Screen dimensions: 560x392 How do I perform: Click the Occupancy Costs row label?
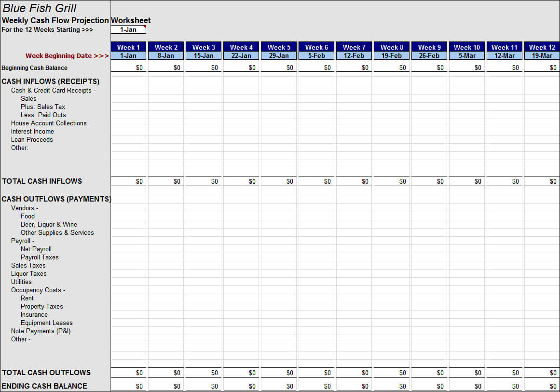tap(38, 290)
